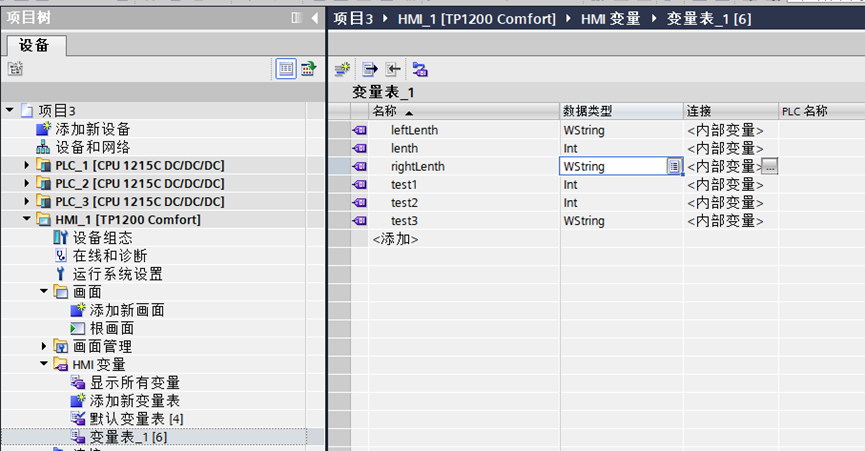Image resolution: width=865 pixels, height=451 pixels.
Task: Expand the PLC_1 tree node
Action: tap(26, 165)
